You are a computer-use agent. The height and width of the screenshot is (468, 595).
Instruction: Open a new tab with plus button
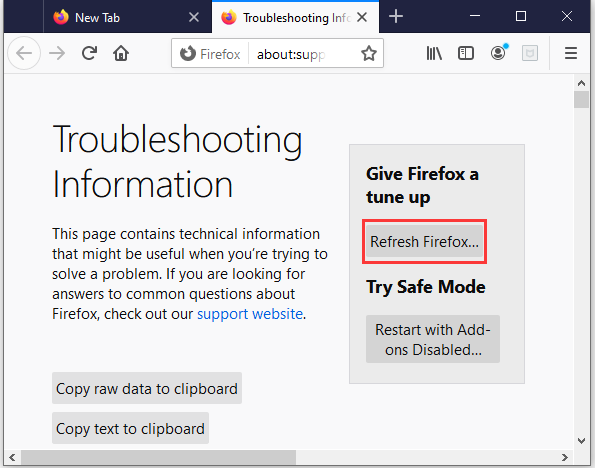pos(396,17)
